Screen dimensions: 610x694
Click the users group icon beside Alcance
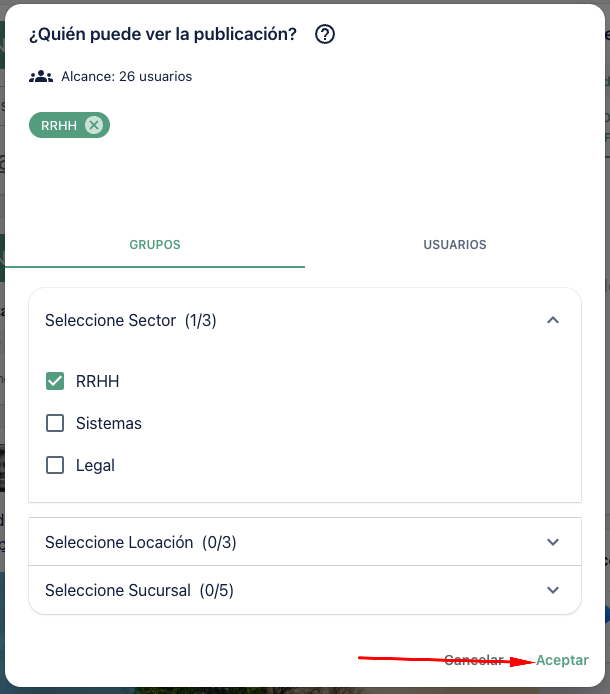[x=41, y=76]
